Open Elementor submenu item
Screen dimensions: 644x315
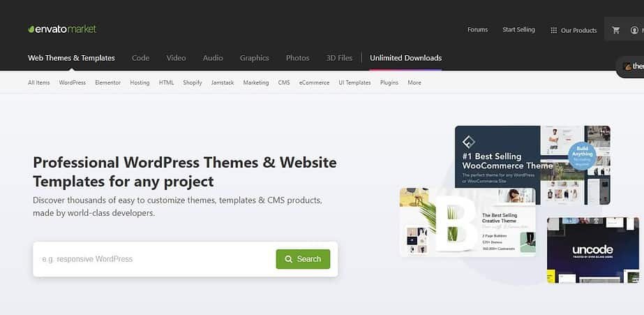tap(108, 82)
